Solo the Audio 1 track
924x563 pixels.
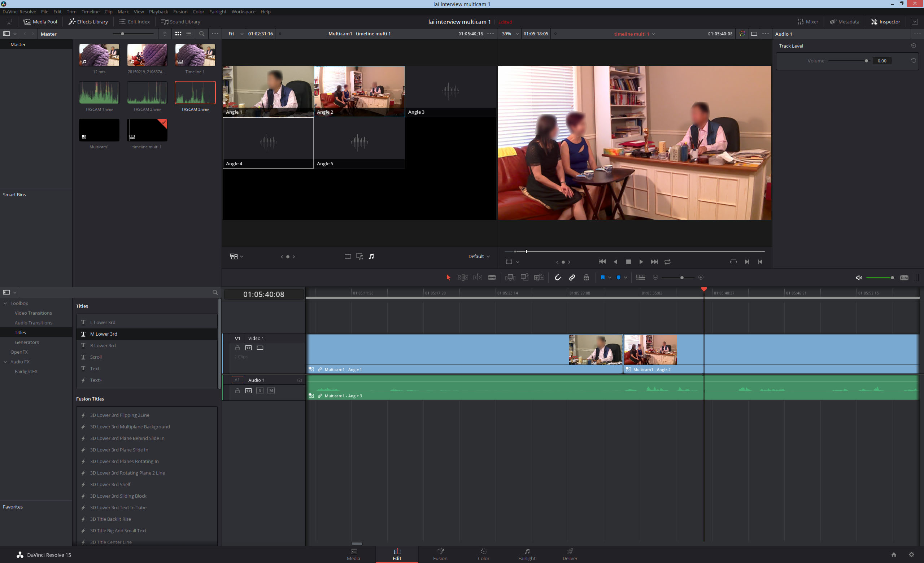[x=260, y=390]
